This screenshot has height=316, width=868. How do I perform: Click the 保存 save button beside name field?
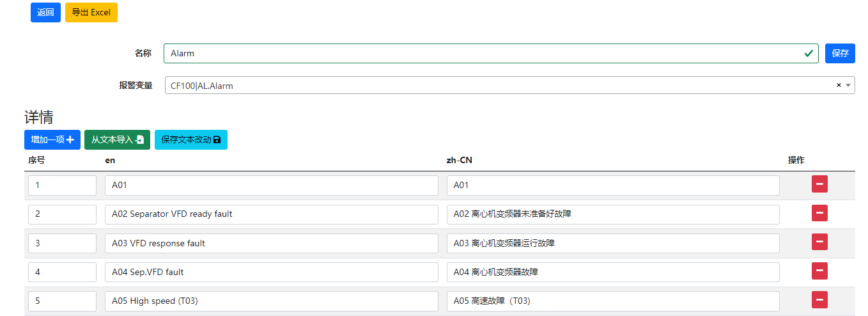point(840,54)
